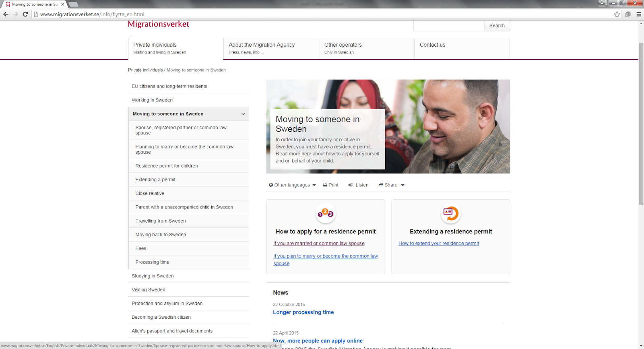The image size is (644, 349).
Task: Open Parent with a unaccompanied child in Sweden
Action: [188, 207]
